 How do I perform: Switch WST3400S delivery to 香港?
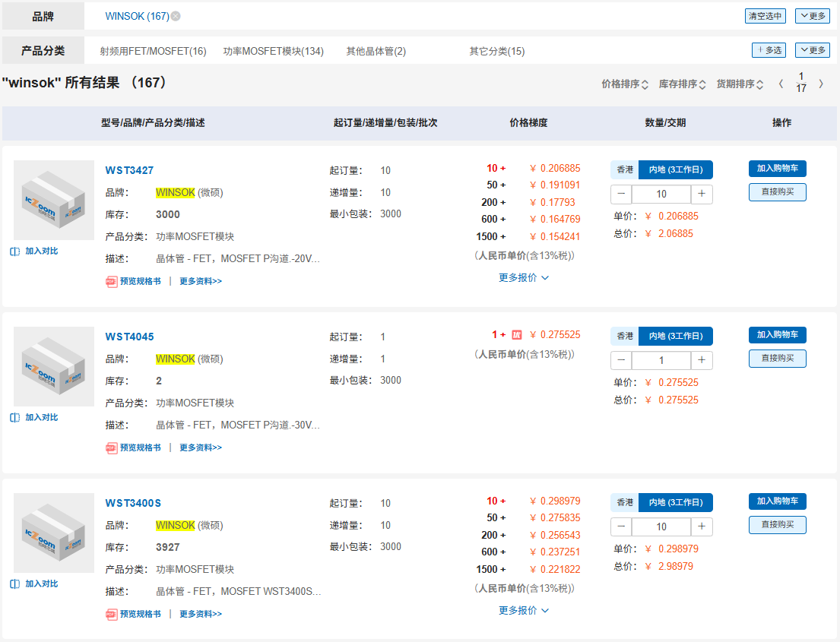point(625,503)
